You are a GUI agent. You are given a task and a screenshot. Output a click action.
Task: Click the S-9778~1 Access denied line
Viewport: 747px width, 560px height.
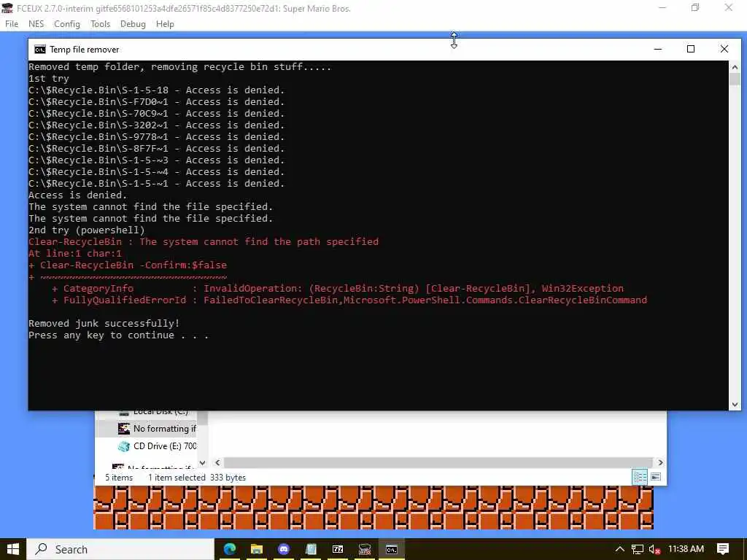[x=156, y=136]
